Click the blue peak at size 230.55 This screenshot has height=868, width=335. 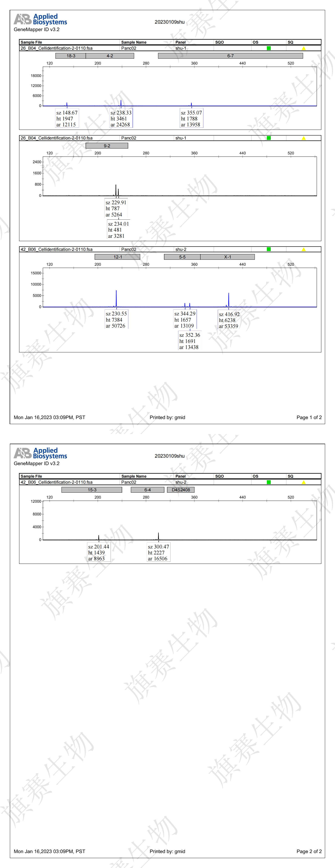pyautogui.click(x=116, y=299)
